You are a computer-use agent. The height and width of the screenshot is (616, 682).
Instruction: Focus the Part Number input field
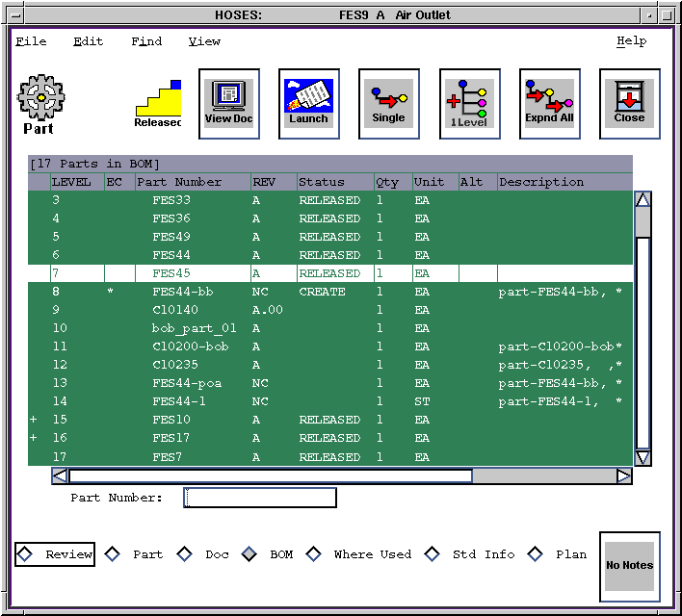(x=260, y=498)
